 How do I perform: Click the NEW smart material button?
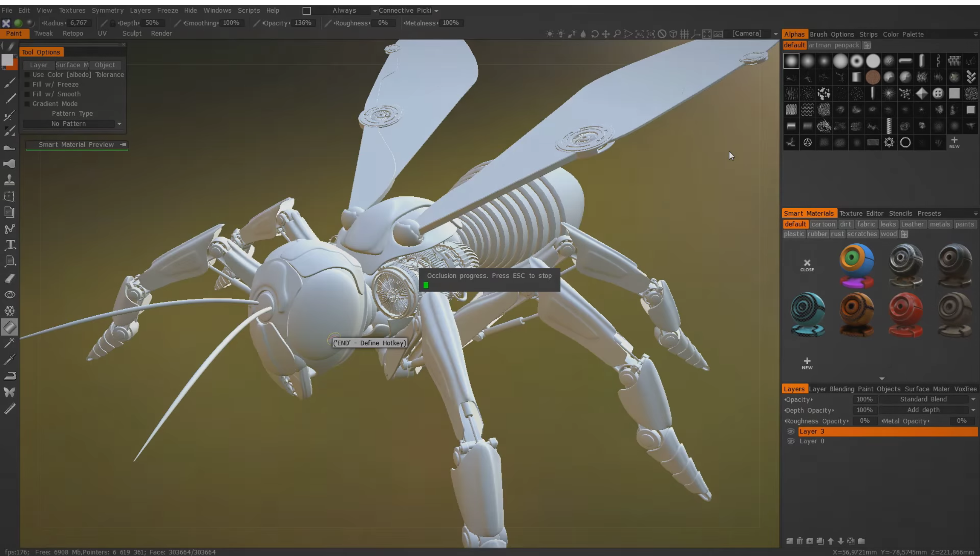[x=806, y=364]
